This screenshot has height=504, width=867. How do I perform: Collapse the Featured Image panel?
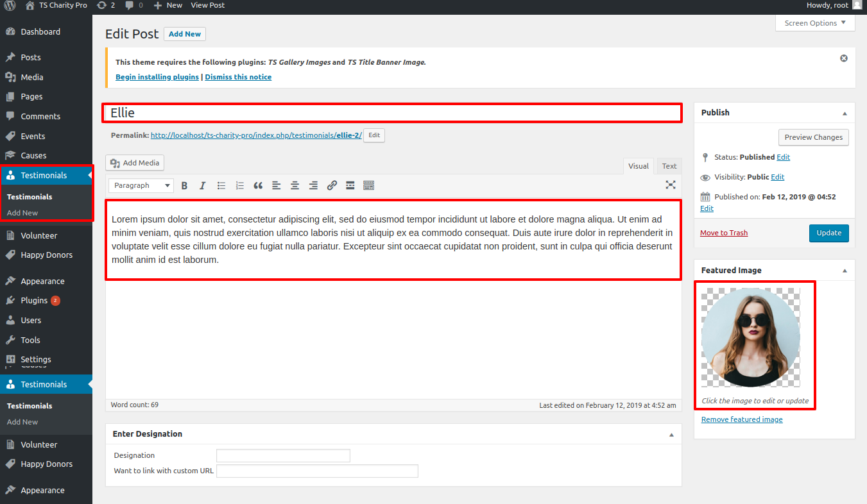(x=845, y=271)
